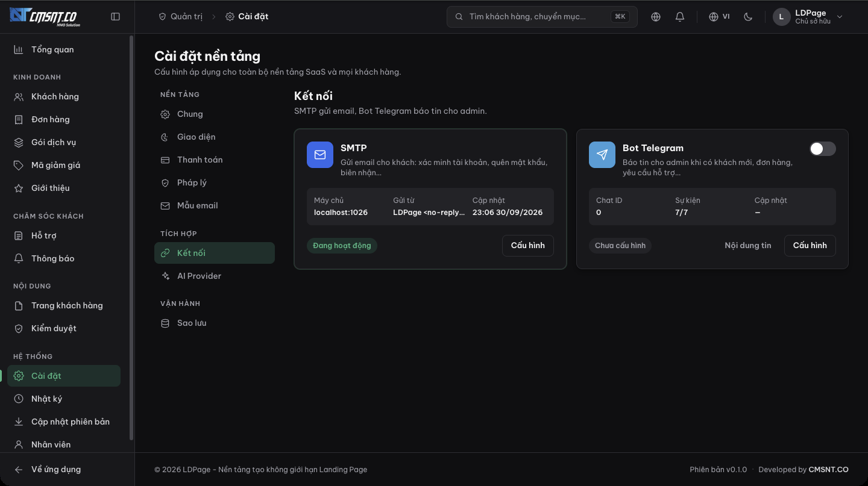Open Nội dung tin on Telegram card
Viewport: 868px width, 486px height.
(748, 246)
